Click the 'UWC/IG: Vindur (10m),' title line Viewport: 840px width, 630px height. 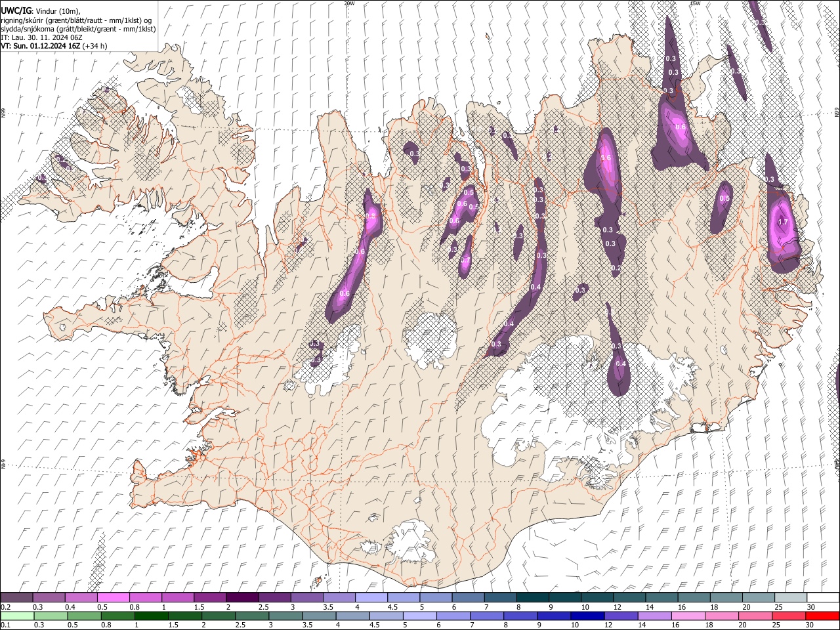(40, 11)
